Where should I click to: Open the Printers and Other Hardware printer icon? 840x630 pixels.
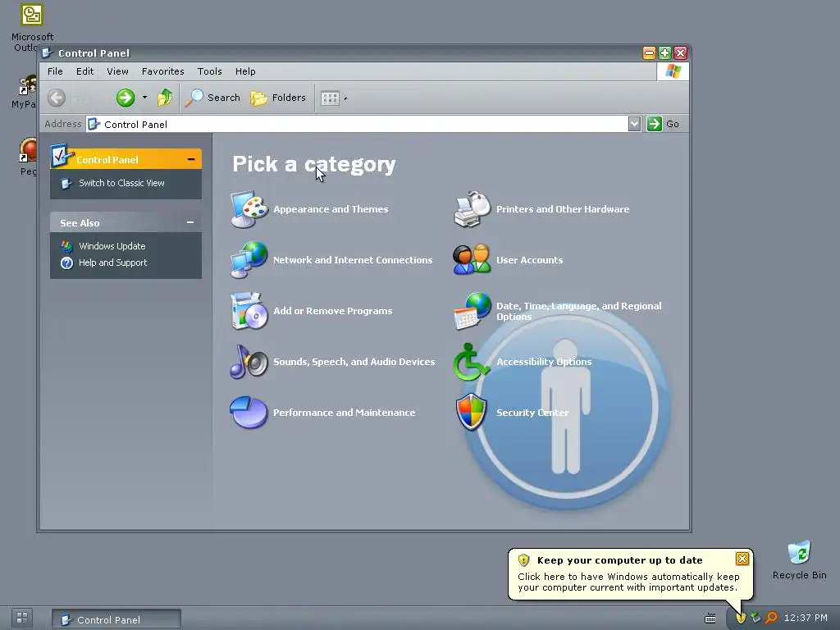tap(472, 209)
